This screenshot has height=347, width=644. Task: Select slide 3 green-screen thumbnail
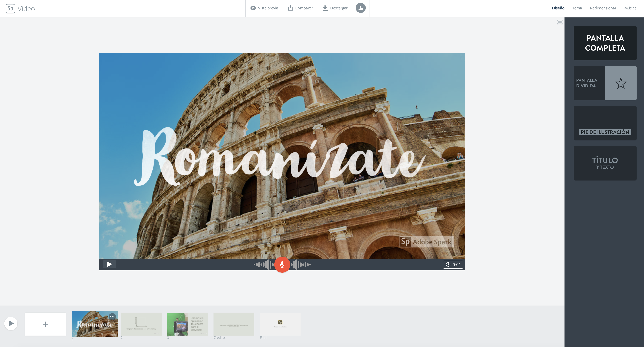pyautogui.click(x=187, y=324)
